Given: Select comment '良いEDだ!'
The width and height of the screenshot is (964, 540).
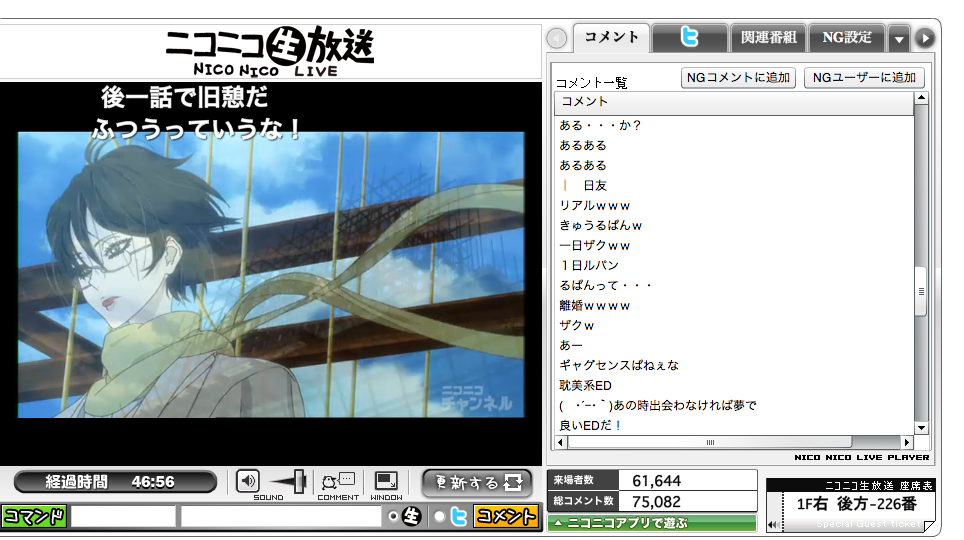Looking at the screenshot, I should coord(589,426).
